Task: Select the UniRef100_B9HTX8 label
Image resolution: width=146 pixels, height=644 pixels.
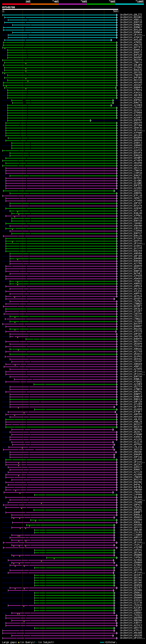Action: [x=131, y=22]
